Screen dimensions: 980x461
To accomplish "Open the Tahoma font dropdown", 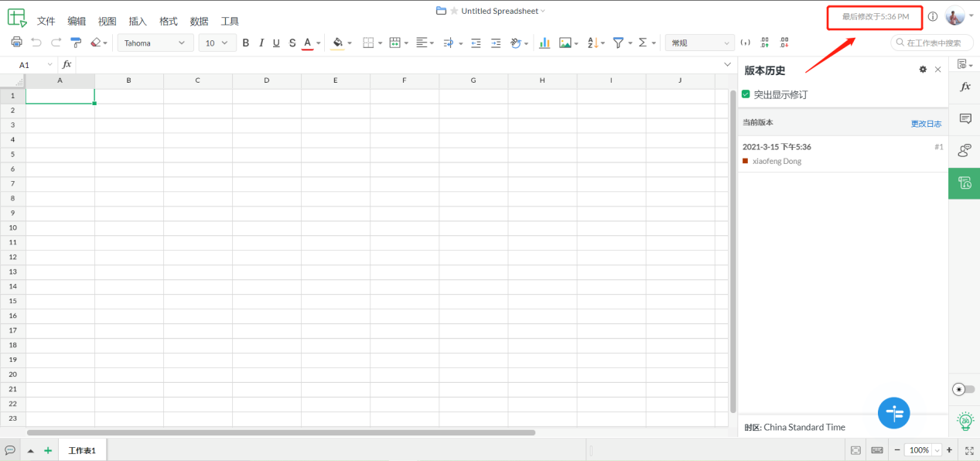I will pos(155,43).
